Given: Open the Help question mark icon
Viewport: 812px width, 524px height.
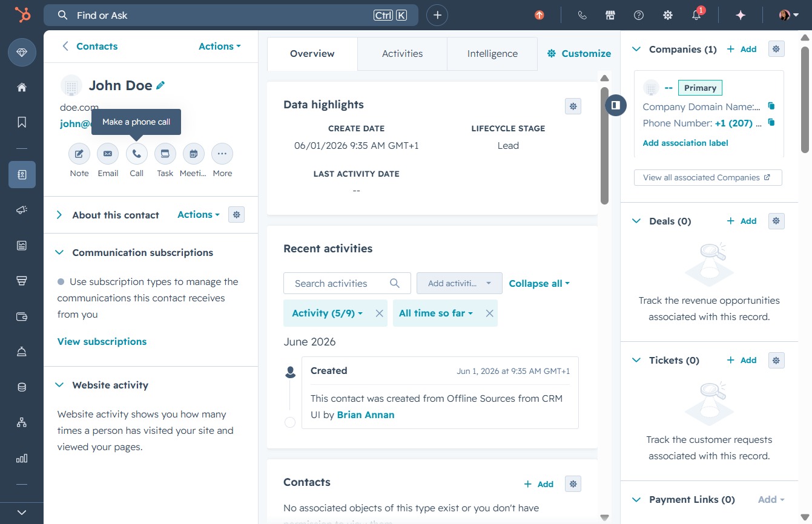Looking at the screenshot, I should (x=639, y=15).
